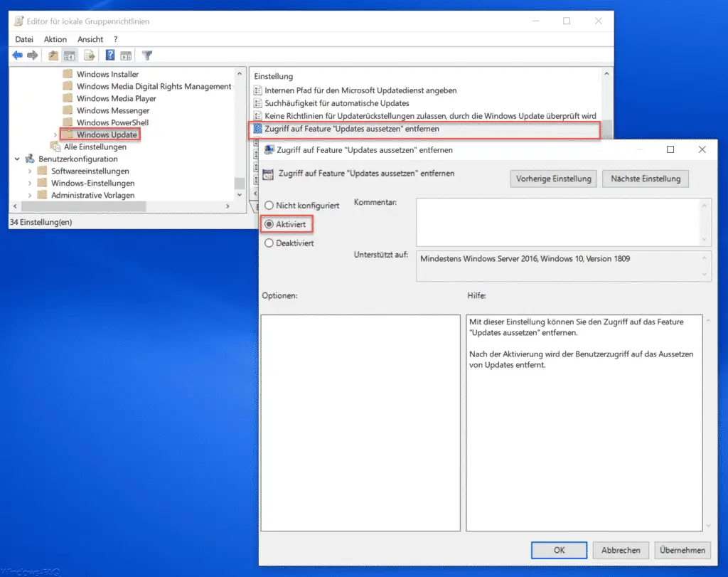The width and height of the screenshot is (728, 577).
Task: Click the Windows Media Player folder icon
Action: point(68,98)
